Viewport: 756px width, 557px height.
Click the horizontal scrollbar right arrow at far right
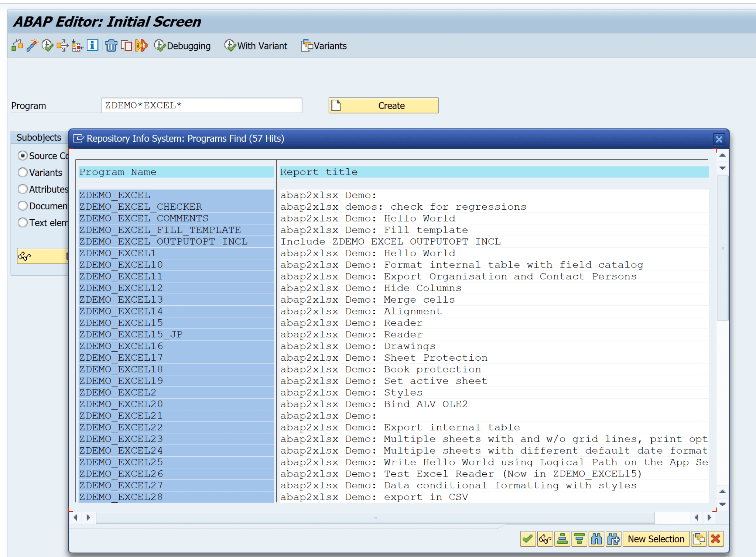(x=709, y=518)
